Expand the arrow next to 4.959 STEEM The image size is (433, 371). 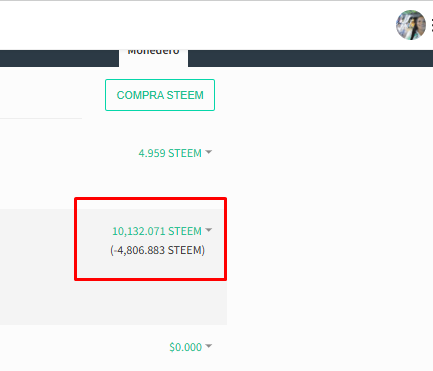(209, 152)
